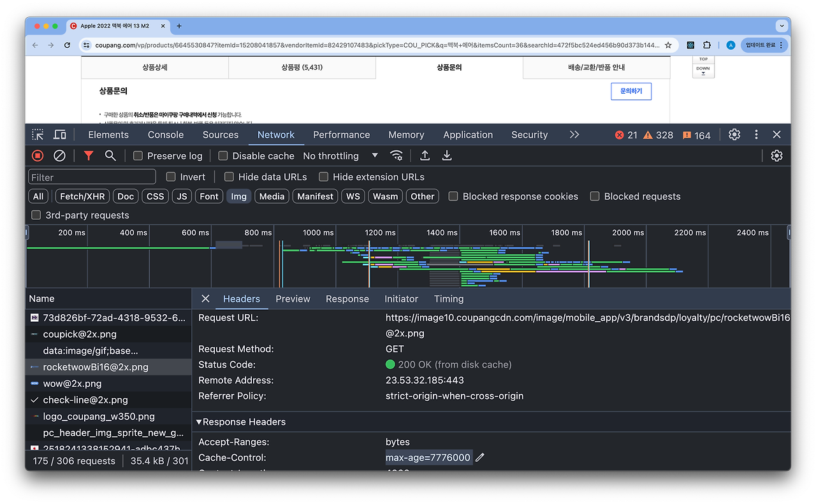Screen dimensions: 816x504
Task: Check Hide extension URLs
Action: (x=323, y=176)
